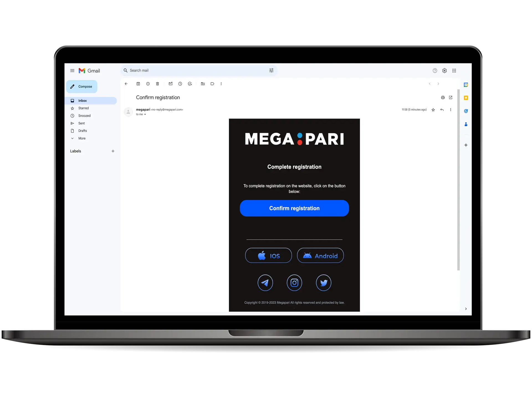Expand the email recipient details
The image size is (532, 399).
(145, 114)
